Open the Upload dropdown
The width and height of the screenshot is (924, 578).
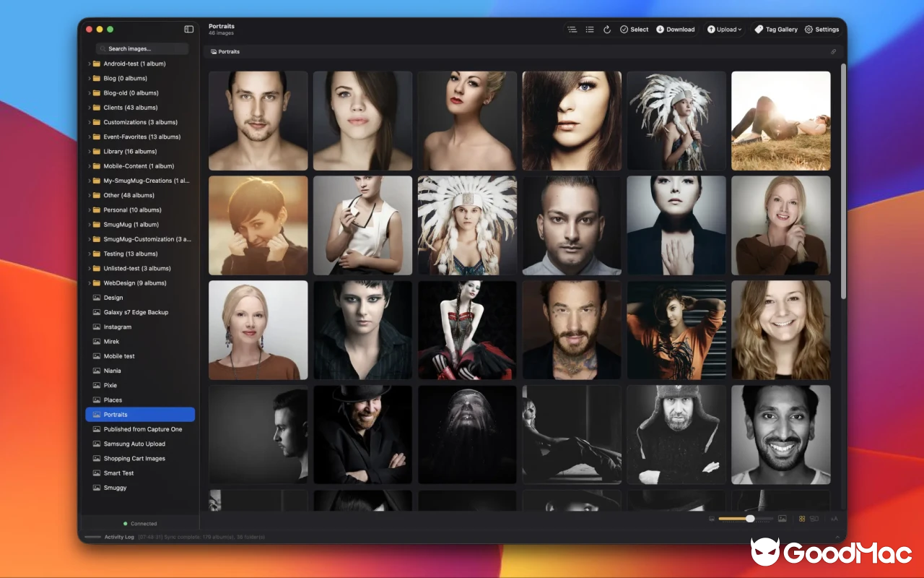724,30
